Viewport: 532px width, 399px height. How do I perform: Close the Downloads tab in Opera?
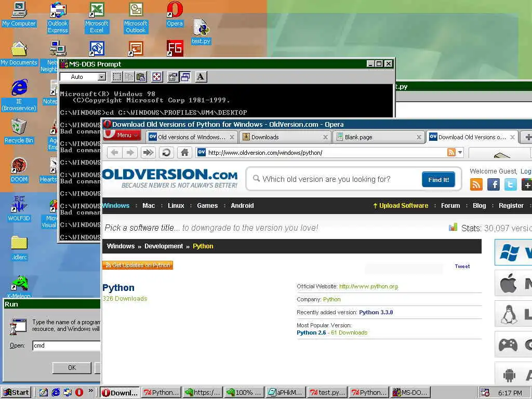tap(325, 137)
